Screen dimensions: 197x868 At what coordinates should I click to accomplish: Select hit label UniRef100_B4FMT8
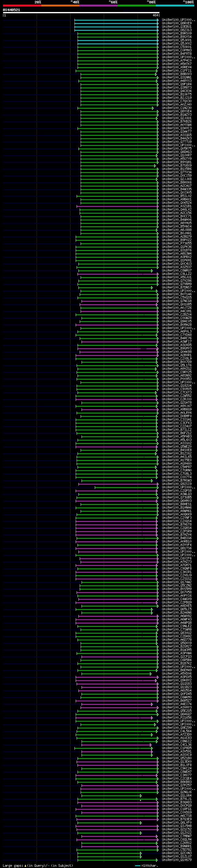coord(176,54)
